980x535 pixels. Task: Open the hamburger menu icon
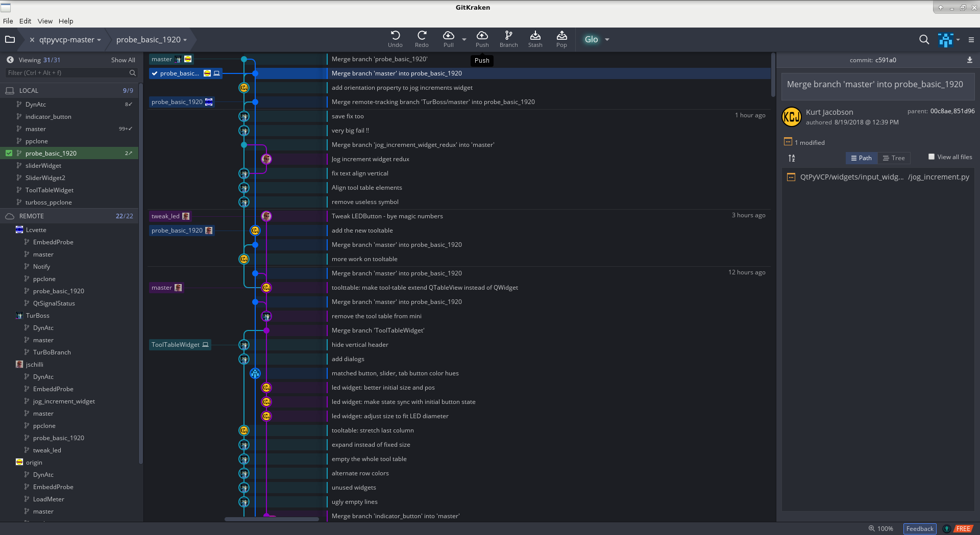[x=971, y=40]
